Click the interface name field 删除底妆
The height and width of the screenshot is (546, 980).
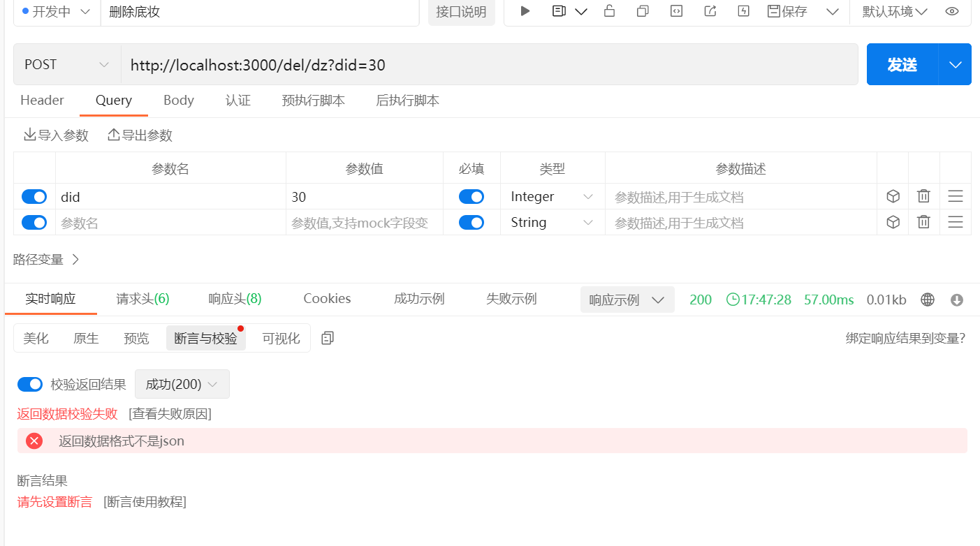(x=260, y=12)
